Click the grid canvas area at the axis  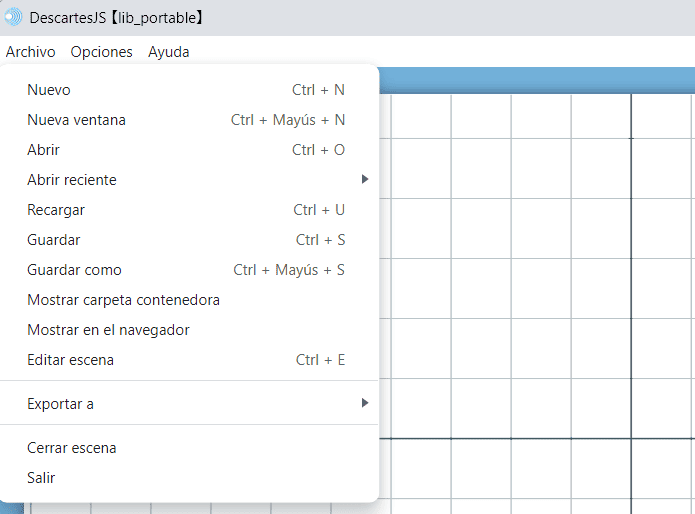(631, 438)
